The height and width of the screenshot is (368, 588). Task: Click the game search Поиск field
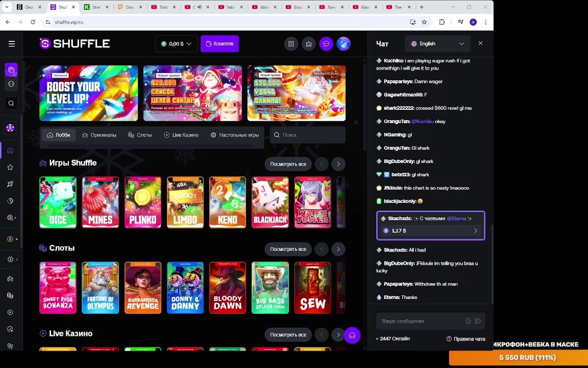[x=307, y=135]
